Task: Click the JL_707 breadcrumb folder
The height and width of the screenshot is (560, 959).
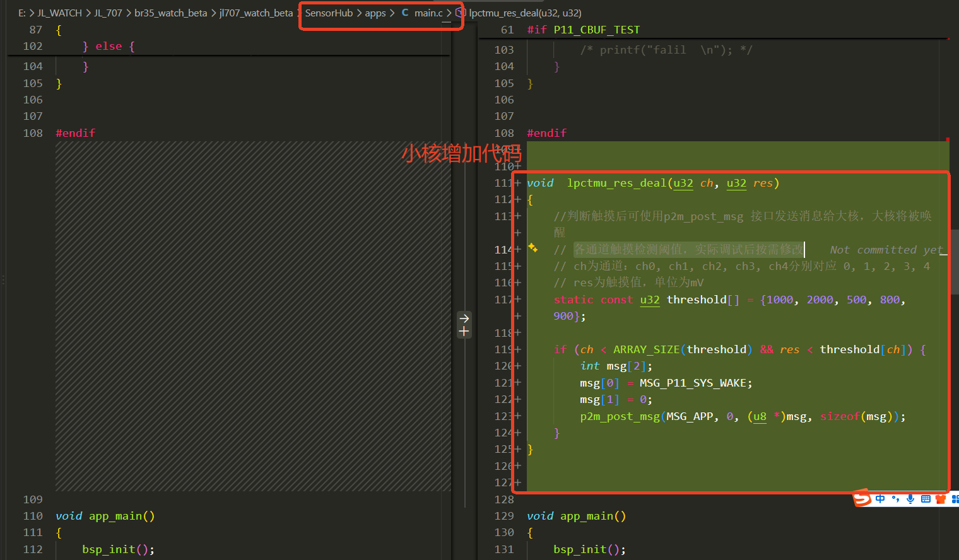Action: pyautogui.click(x=108, y=13)
